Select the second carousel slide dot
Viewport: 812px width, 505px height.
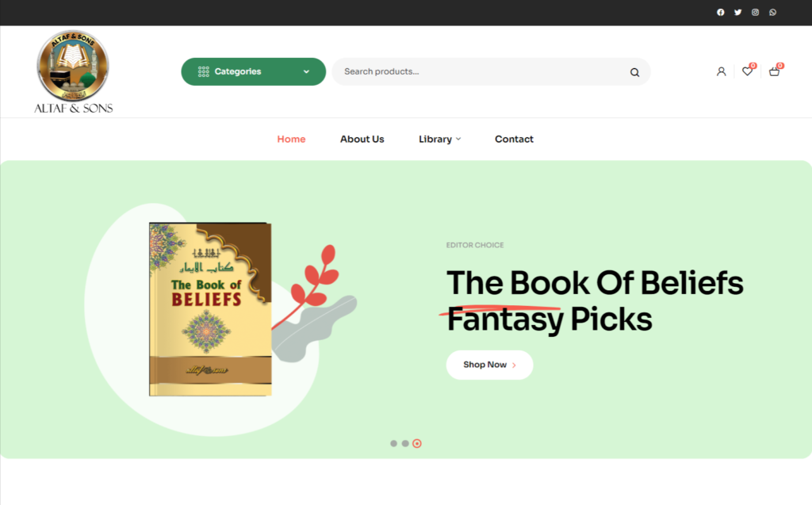point(405,443)
